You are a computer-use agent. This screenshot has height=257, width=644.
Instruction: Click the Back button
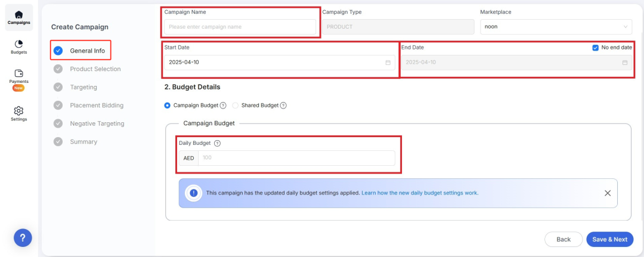coord(563,239)
